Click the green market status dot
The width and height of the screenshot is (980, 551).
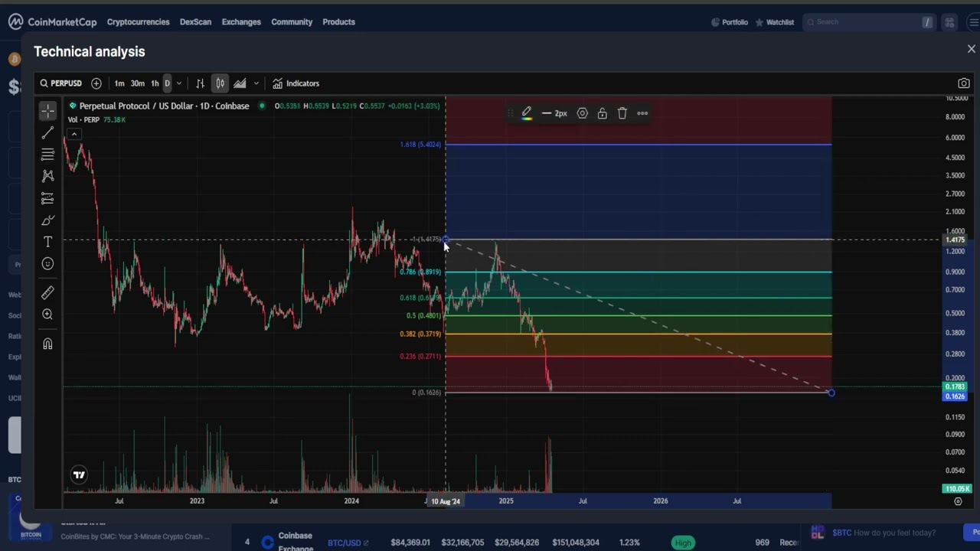262,106
